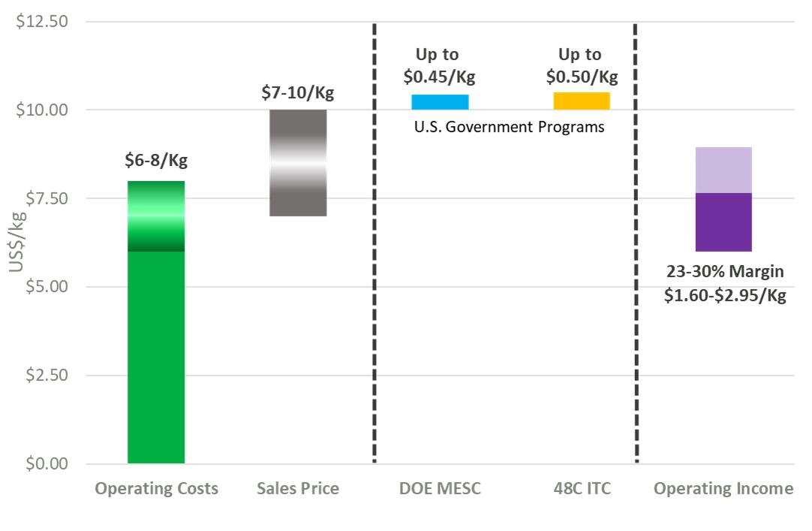Click the "US$/kg" vertical axis title
Screen dimensions: 812x531
(x=17, y=243)
